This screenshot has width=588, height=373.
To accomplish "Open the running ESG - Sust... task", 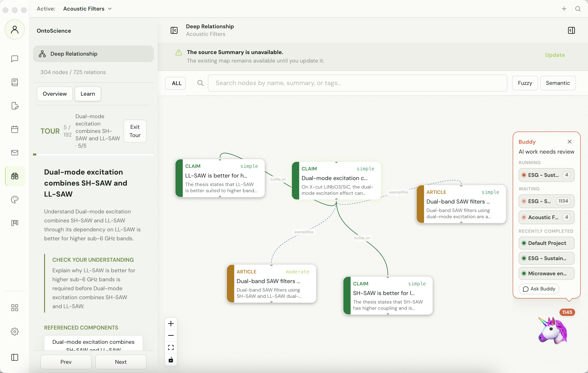I will tap(546, 175).
